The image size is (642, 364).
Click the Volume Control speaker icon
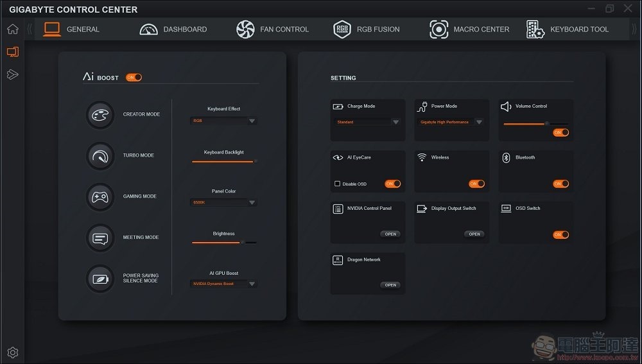(506, 107)
